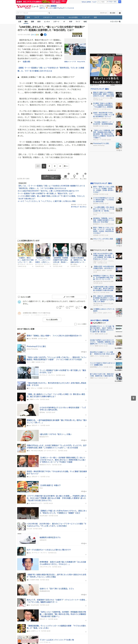Open the Yahoo! JAPAN News logo
This screenshot has width=138, height=644.
(27, 7)
